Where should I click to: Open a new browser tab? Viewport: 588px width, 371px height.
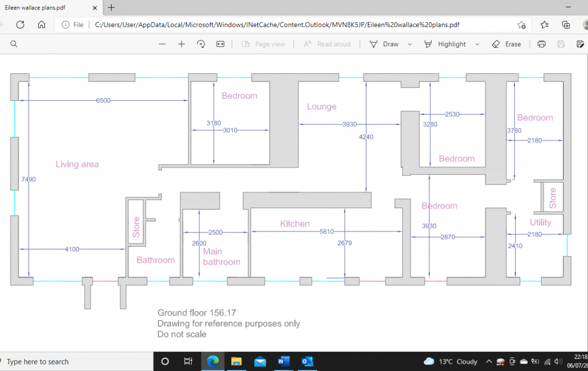(111, 8)
